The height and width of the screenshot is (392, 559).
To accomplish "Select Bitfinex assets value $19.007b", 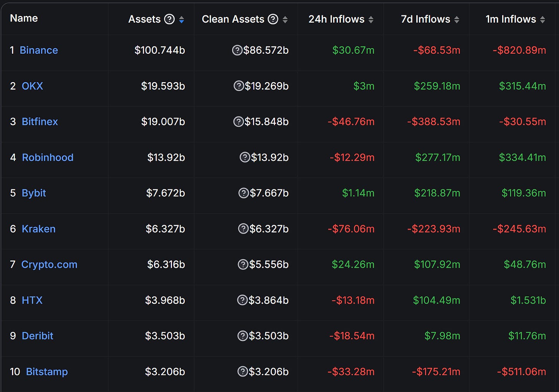I will pyautogui.click(x=163, y=122).
